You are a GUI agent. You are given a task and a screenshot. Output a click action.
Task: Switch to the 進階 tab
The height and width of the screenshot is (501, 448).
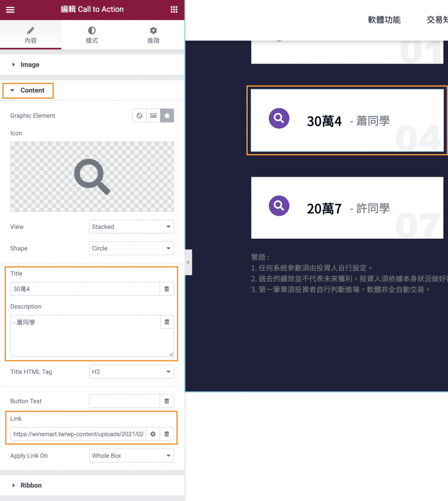tap(153, 35)
